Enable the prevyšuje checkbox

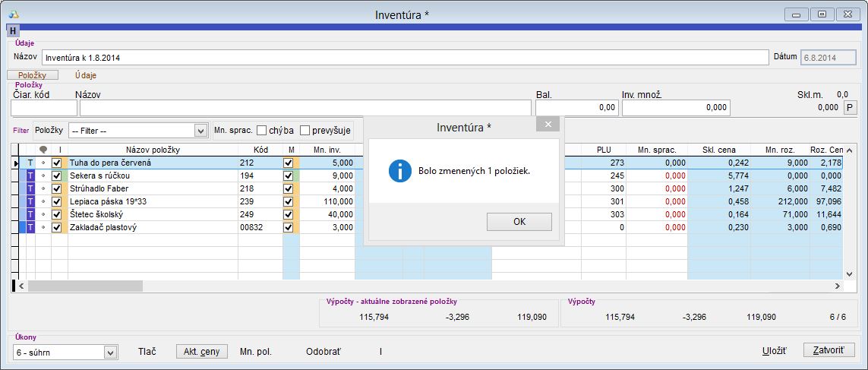coord(305,130)
